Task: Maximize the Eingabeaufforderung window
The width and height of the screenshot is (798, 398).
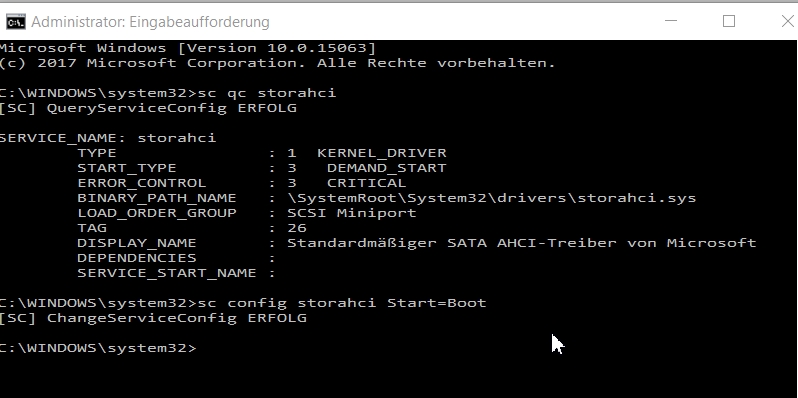Action: (x=729, y=21)
